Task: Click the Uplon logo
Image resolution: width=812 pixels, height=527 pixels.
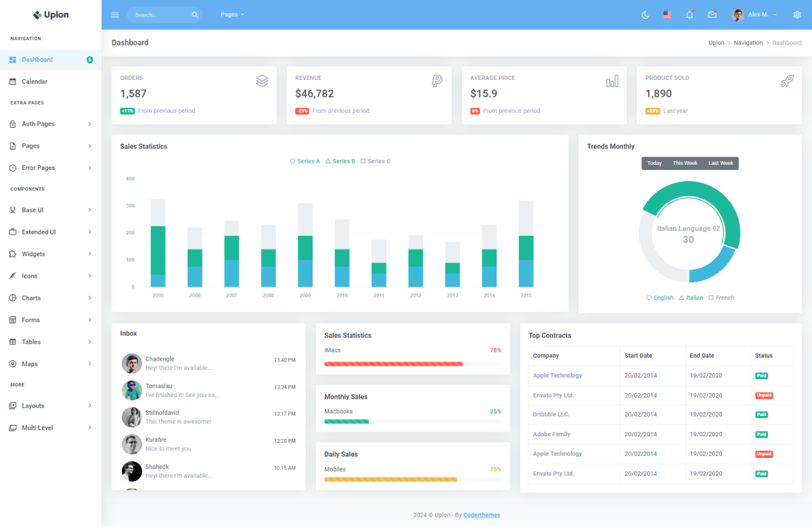Action: [51, 15]
